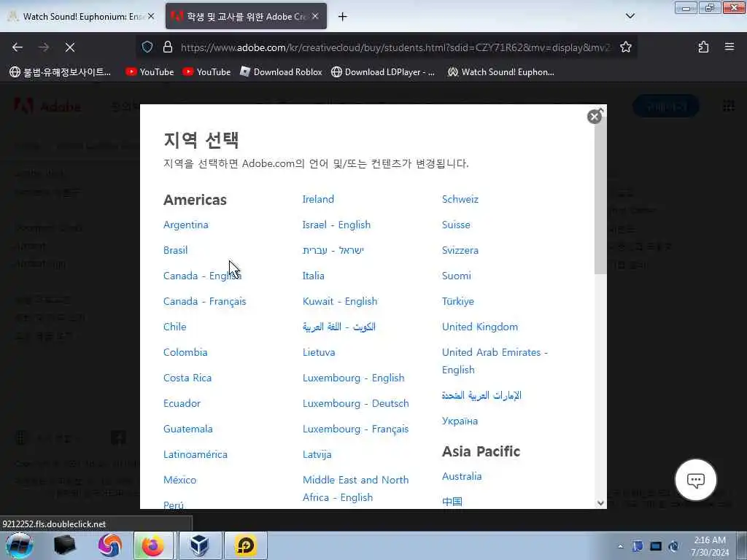This screenshot has width=747, height=560.
Task: Show hidden system tray icons
Action: pyautogui.click(x=620, y=546)
